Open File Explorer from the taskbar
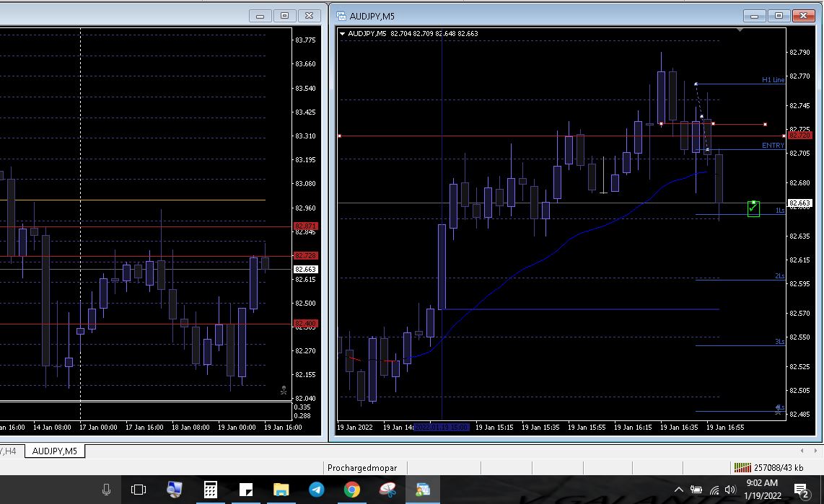This screenshot has height=504, width=824. point(281,490)
